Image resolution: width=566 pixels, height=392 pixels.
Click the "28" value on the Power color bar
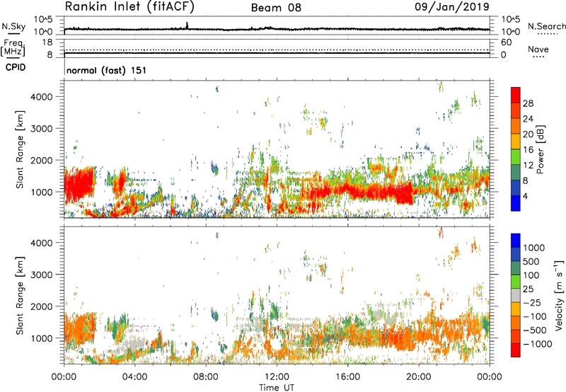tap(528, 103)
